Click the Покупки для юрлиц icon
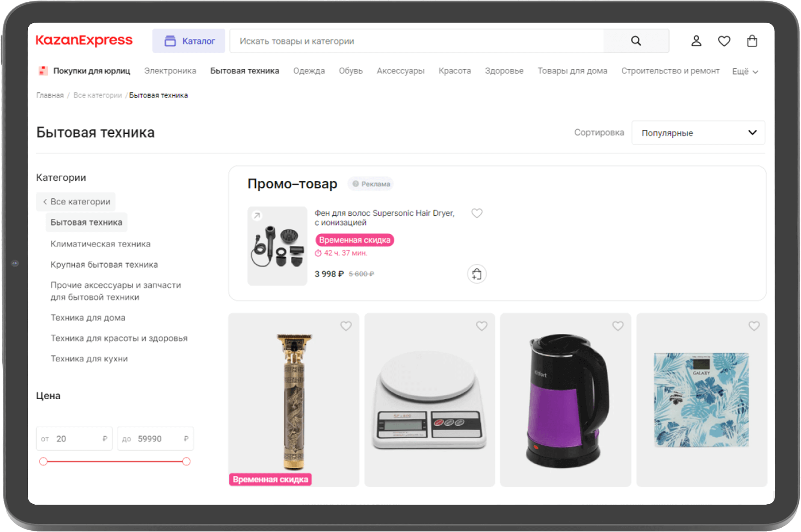This screenshot has width=801, height=532. 43,71
